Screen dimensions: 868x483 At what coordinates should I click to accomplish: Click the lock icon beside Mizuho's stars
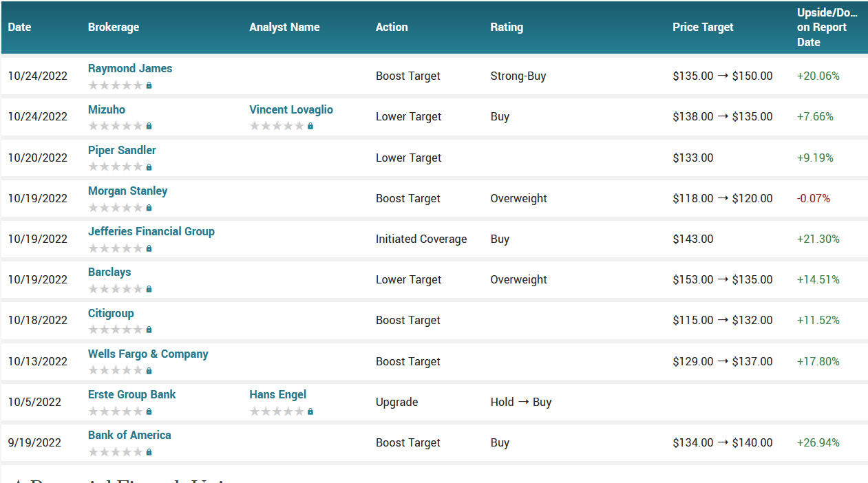point(149,125)
